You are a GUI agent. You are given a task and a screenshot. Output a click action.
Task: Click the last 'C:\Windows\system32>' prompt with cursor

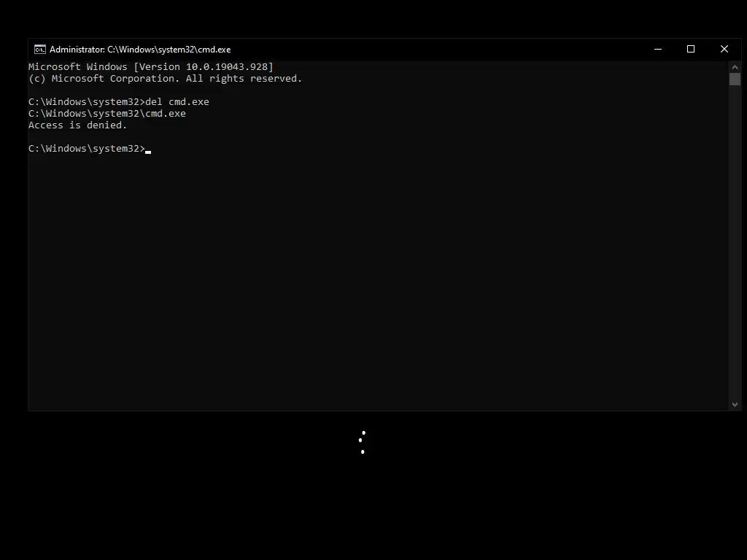(90, 149)
